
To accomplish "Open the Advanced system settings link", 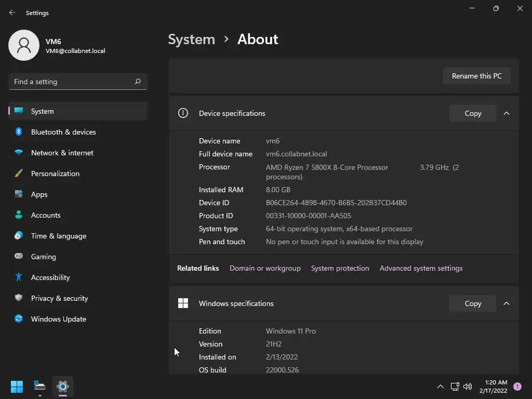I will (421, 268).
